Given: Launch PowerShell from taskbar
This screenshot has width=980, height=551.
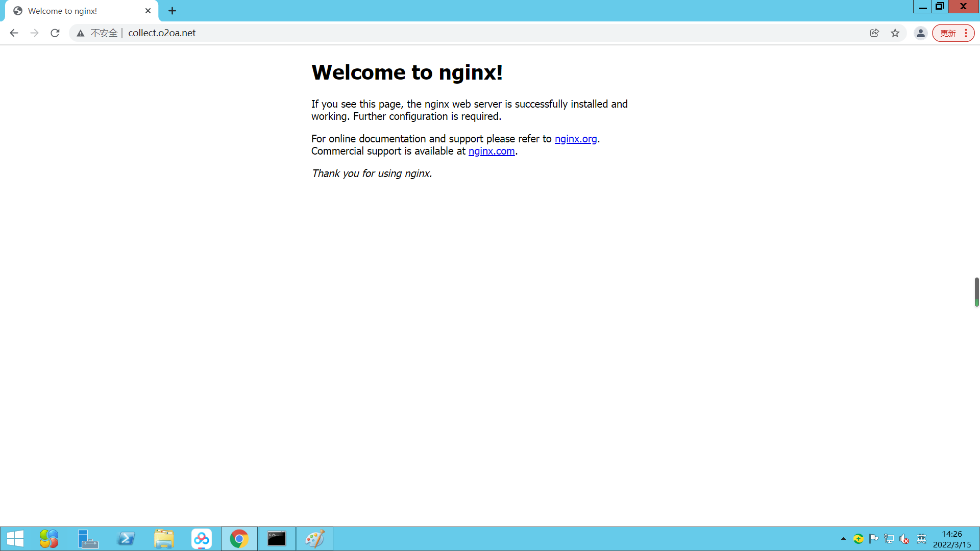Looking at the screenshot, I should (x=126, y=539).
